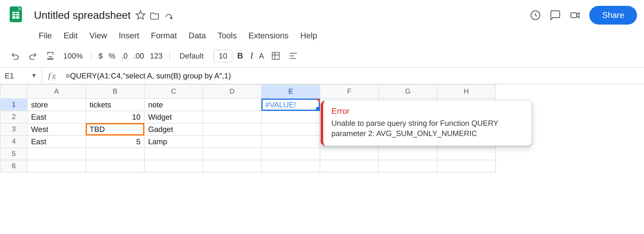This screenshot has width=644, height=234.
Task: Rename the Untitled spreadsheet title
Action: click(x=82, y=15)
